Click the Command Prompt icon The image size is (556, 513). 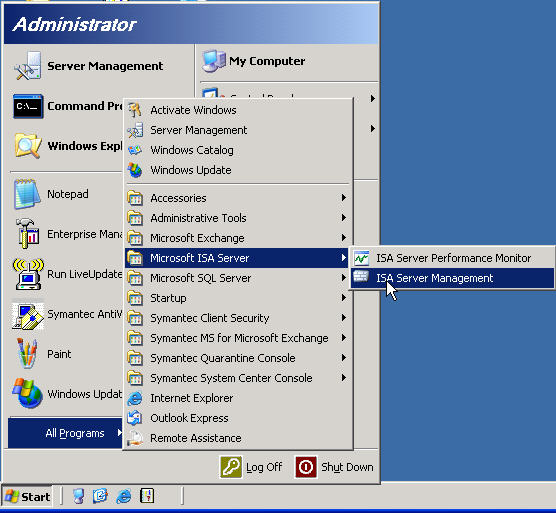point(28,106)
